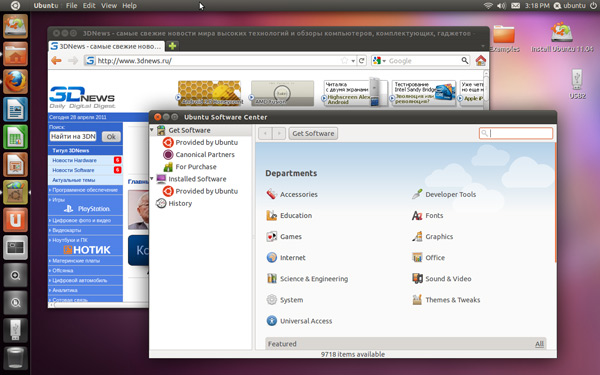Collapse the Get Software tree section
Image resolution: width=600 pixels, height=375 pixels.
click(x=152, y=130)
